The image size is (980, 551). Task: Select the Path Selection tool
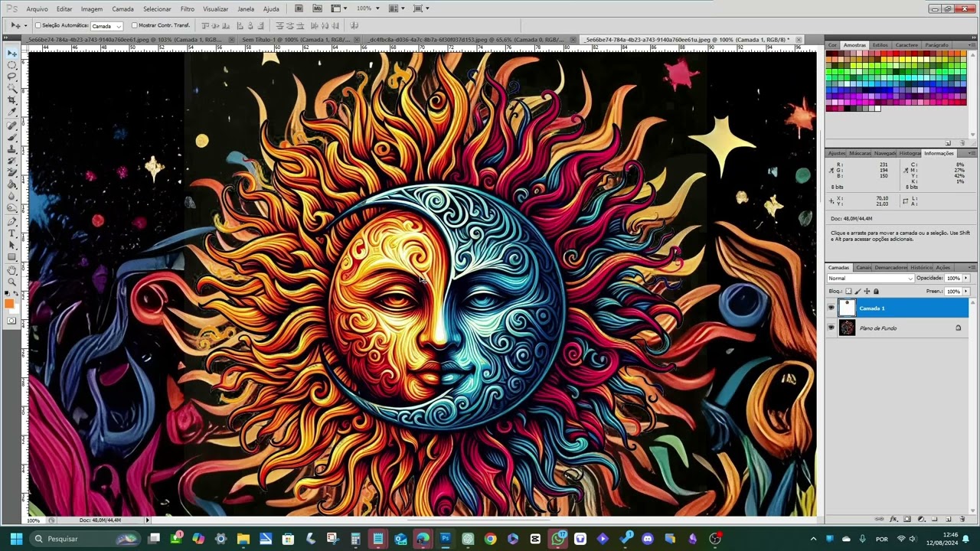click(12, 245)
